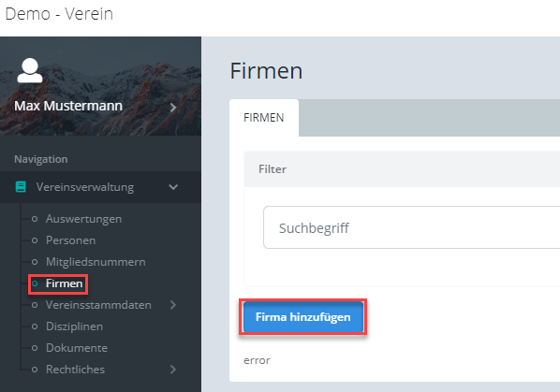
Task: Click Firma hinzufügen button
Action: (303, 317)
